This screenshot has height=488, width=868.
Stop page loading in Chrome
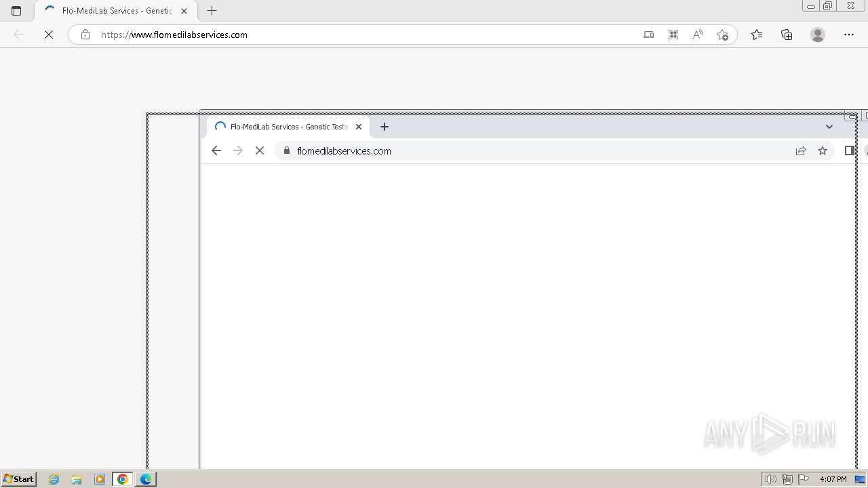(x=260, y=151)
